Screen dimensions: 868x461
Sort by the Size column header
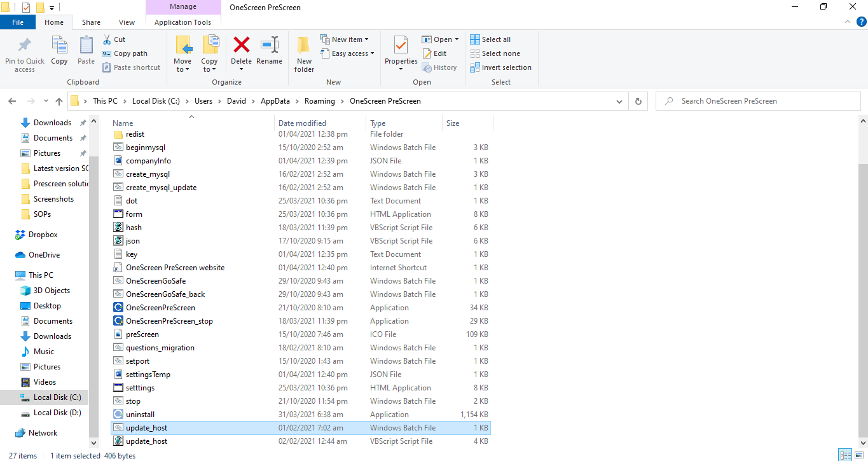[467, 123]
